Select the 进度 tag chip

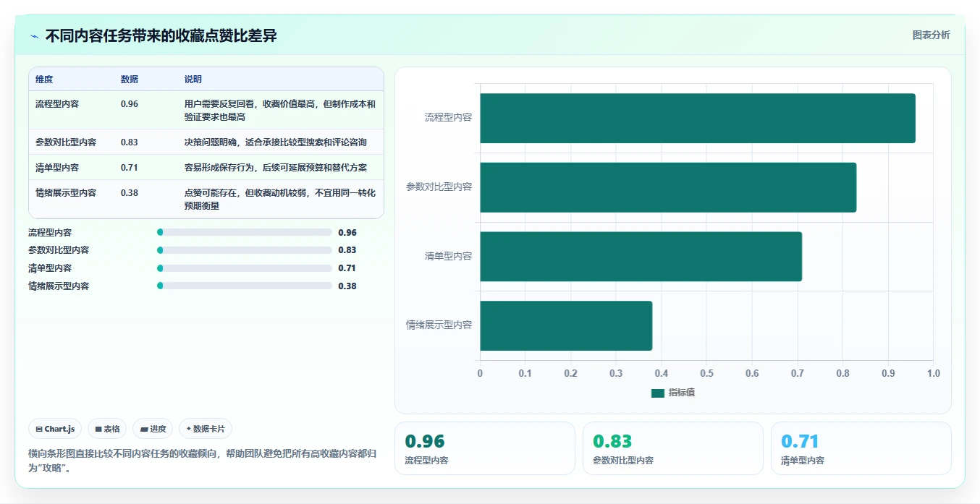click(153, 429)
